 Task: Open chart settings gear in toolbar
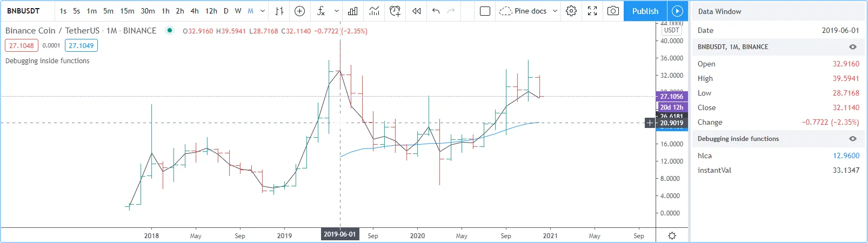(x=571, y=11)
